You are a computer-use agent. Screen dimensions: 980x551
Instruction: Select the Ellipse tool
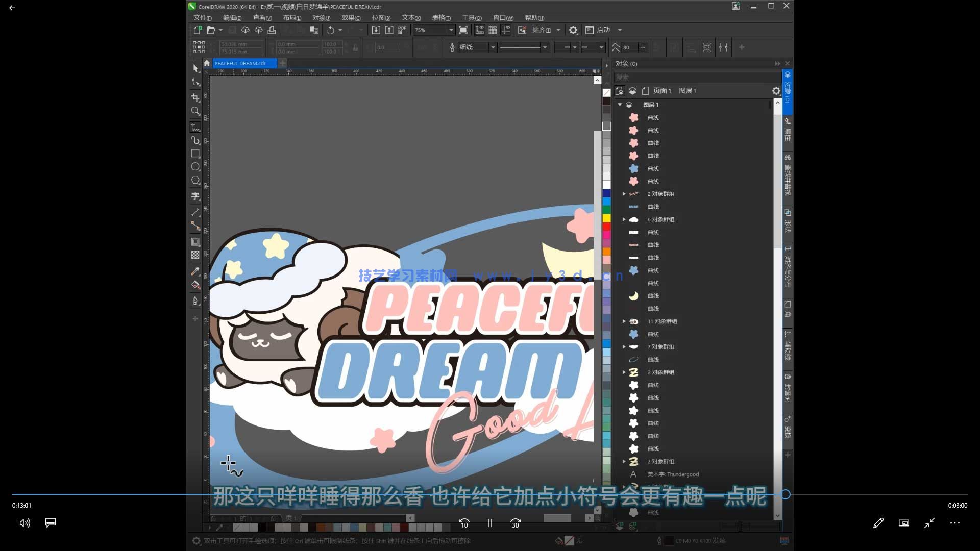point(195,167)
